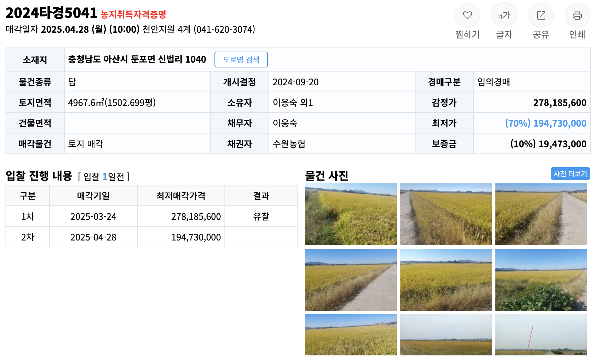Screen dimensions: 599x364
Task: Open hazy distant field photo thumbnail
Action: point(446,335)
